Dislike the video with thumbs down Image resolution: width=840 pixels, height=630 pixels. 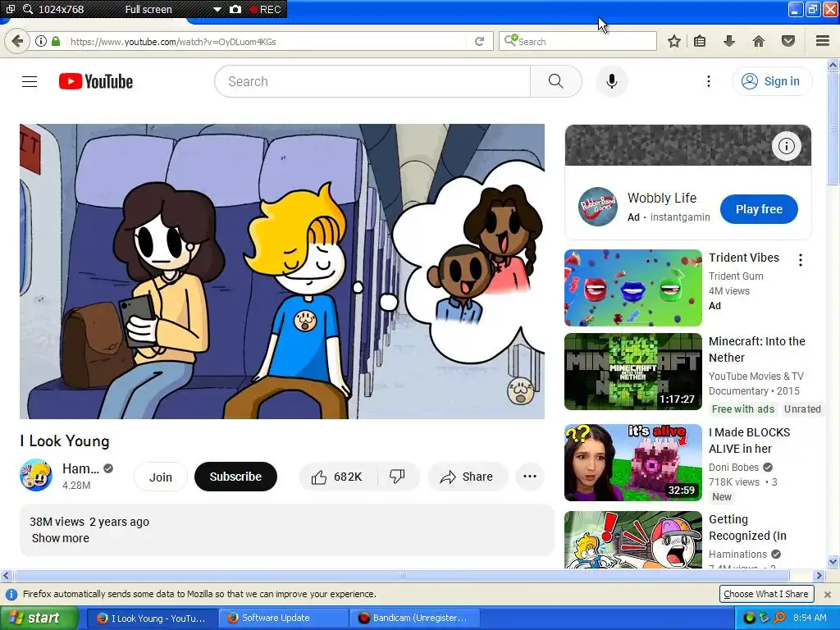click(x=398, y=477)
